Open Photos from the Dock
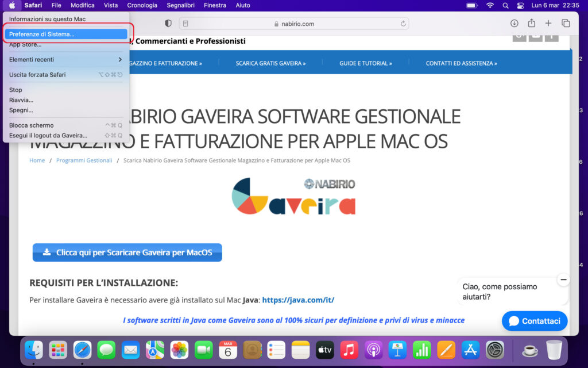This screenshot has width=588, height=368. 179,350
